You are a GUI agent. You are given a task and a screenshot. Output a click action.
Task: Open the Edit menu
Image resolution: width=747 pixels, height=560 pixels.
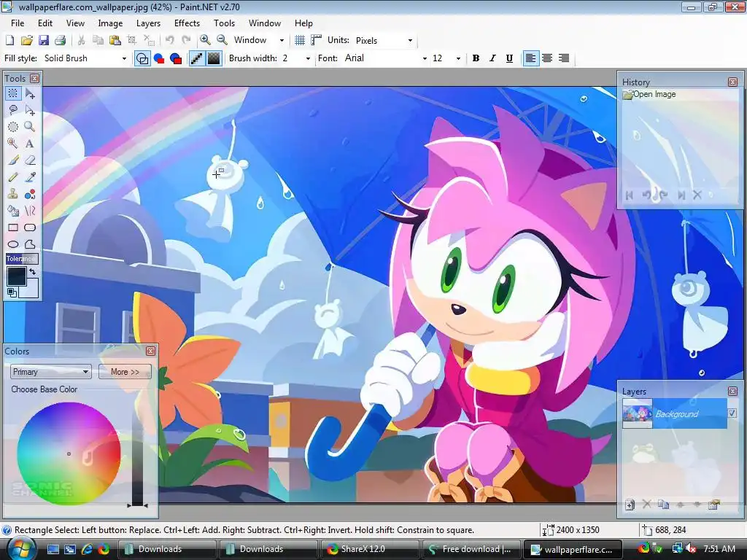click(x=45, y=23)
